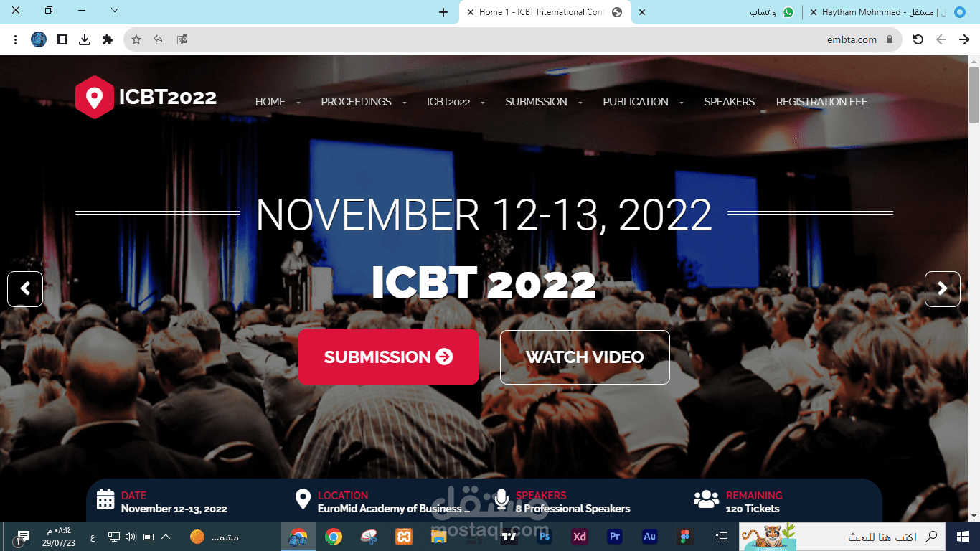Open Windows Task View
Screen dimensions: 980x551
point(722,537)
